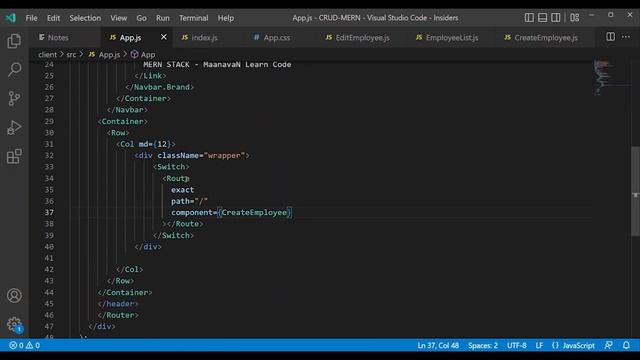The image size is (640, 360).
Task: Show errors and warnings in status bar
Action: [24, 345]
